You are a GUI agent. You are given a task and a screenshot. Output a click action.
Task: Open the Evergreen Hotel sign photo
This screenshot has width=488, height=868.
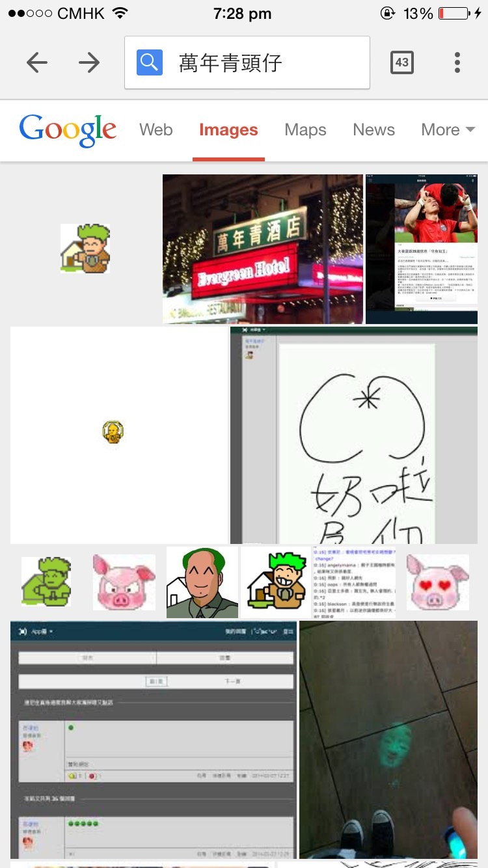[x=262, y=249]
